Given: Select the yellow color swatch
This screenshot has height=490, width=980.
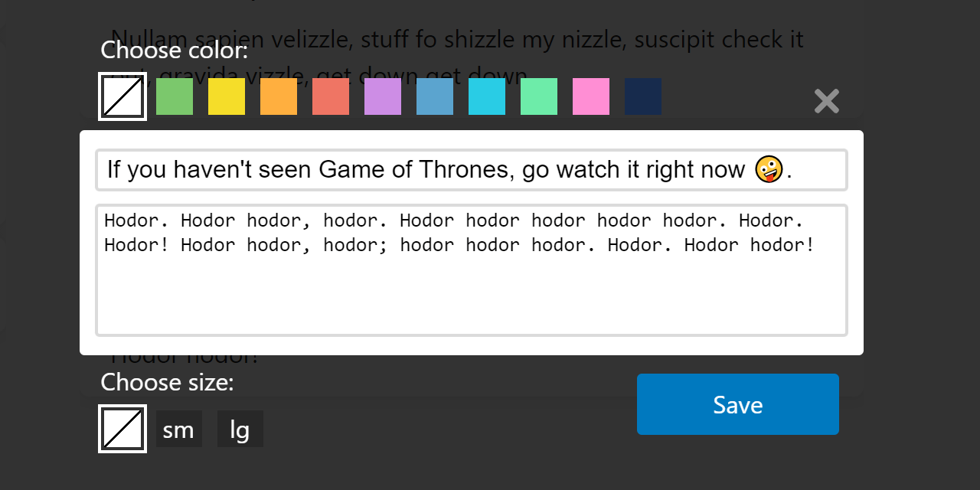Looking at the screenshot, I should pos(227,96).
